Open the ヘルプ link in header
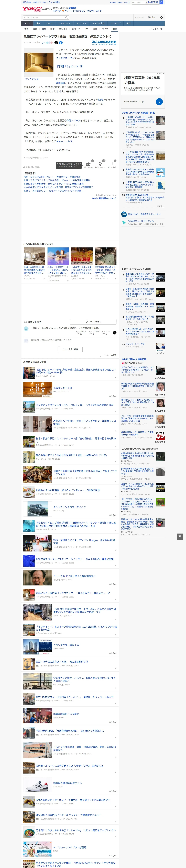This screenshot has width=186, height=868. pos(127,2)
